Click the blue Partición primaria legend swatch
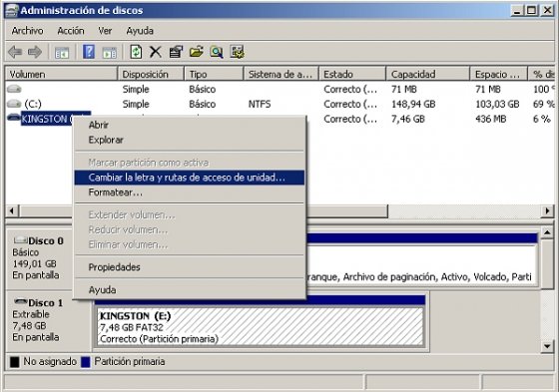 click(x=86, y=362)
